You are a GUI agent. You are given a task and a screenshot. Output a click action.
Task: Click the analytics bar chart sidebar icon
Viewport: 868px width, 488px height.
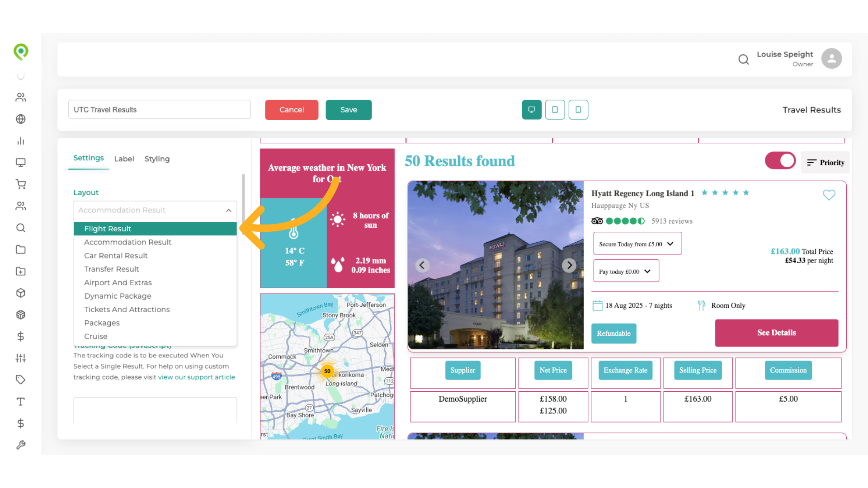pos(21,141)
